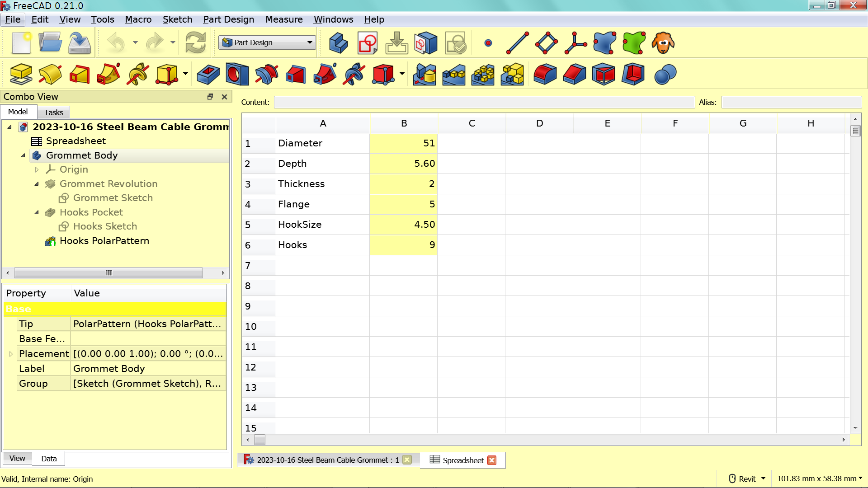Click the Fillet tool icon
This screenshot has height=488, width=868.
tap(545, 74)
